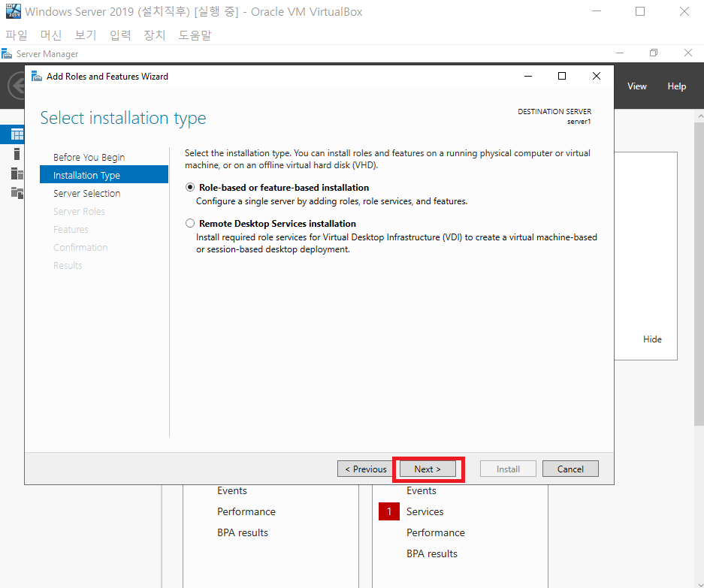Open the 장치 menu in VirtualBox
The height and width of the screenshot is (588, 704).
pyautogui.click(x=155, y=35)
